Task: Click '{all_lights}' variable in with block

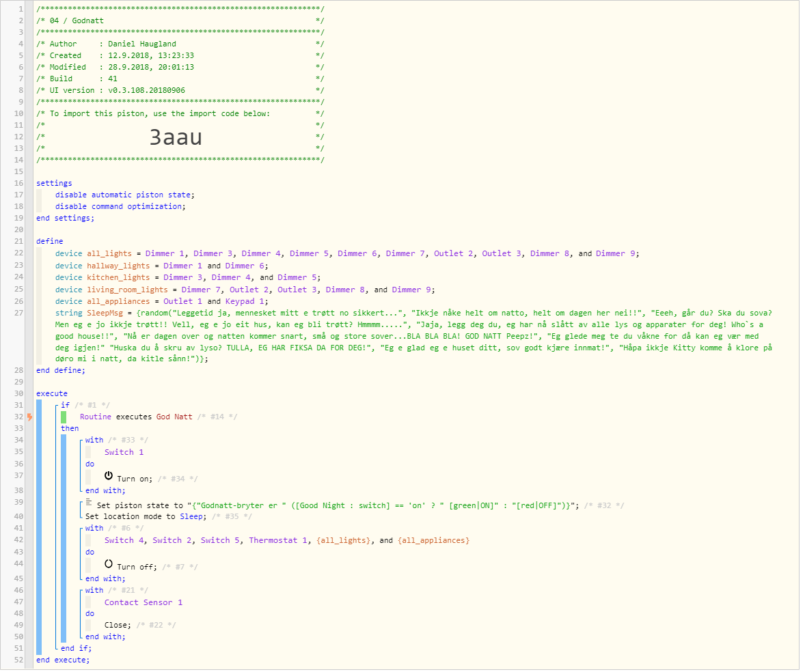Action: click(x=344, y=542)
